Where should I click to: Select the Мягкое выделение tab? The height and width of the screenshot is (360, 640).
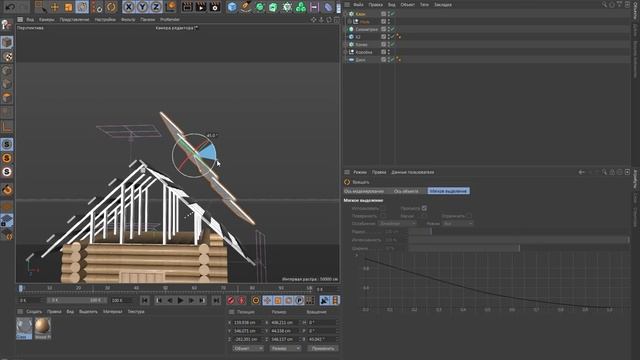449,191
